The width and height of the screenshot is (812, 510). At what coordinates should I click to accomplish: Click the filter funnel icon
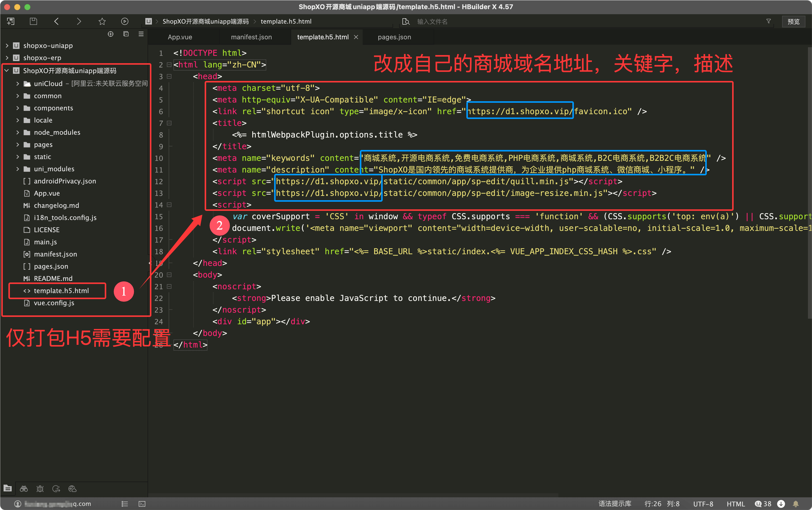tap(769, 21)
